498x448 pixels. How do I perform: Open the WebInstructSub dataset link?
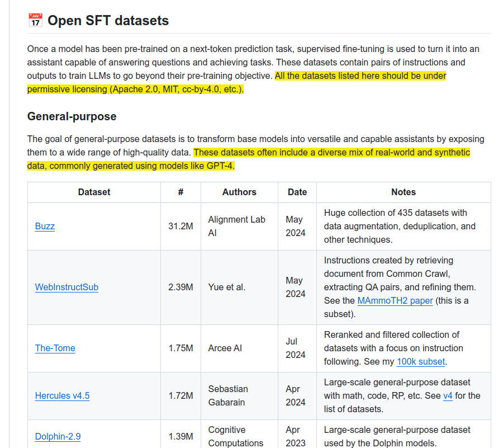pos(67,287)
